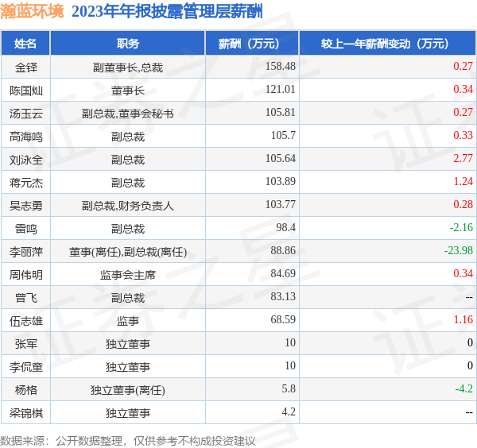Click salary value 84.69

[x=283, y=274]
